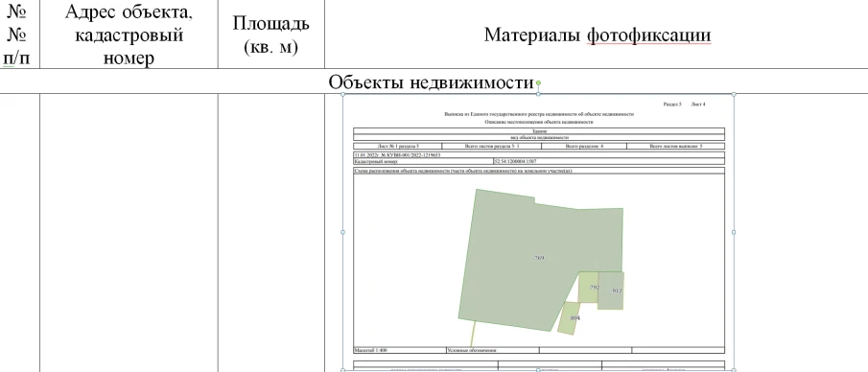Click 'Раздел 5' text in the extract
Image resolution: width=868 pixels, height=372 pixels.
tap(672, 105)
